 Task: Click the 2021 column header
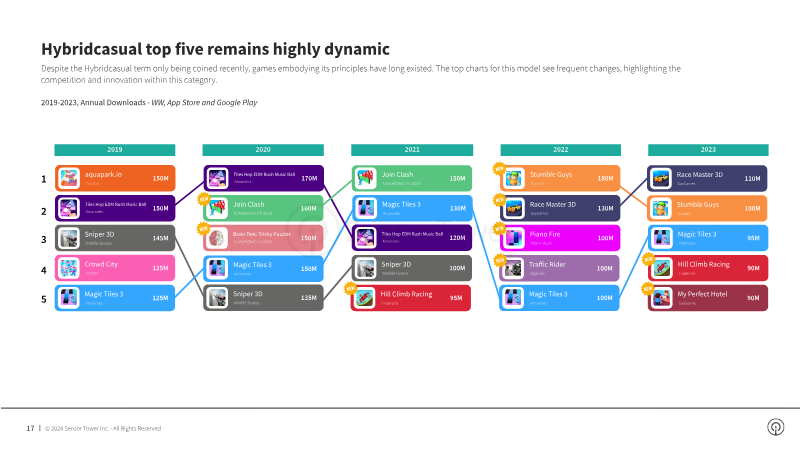point(412,149)
